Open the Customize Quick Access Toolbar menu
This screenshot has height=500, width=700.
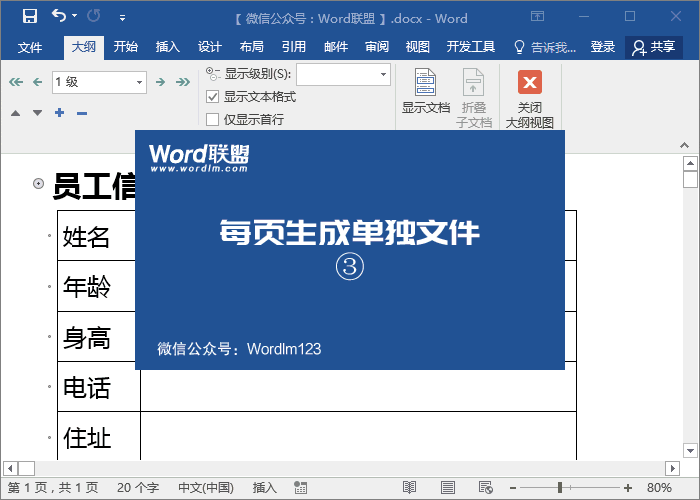(122, 18)
